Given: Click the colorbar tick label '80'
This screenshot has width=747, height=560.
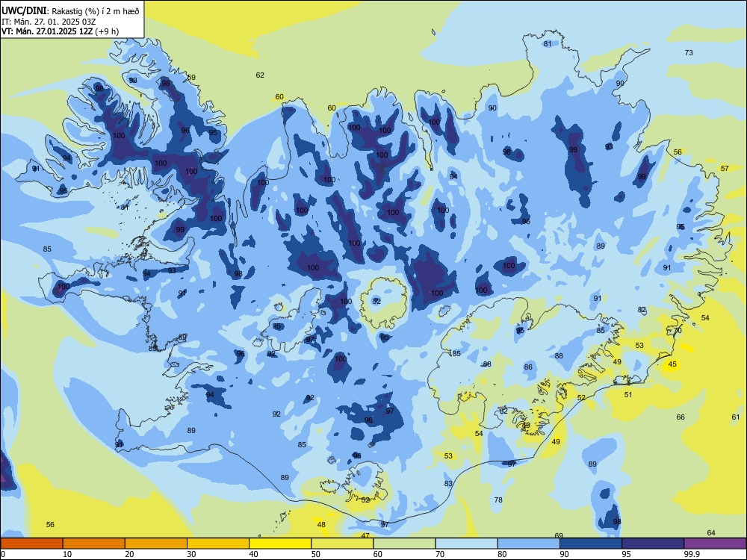Looking at the screenshot, I should tap(503, 554).
